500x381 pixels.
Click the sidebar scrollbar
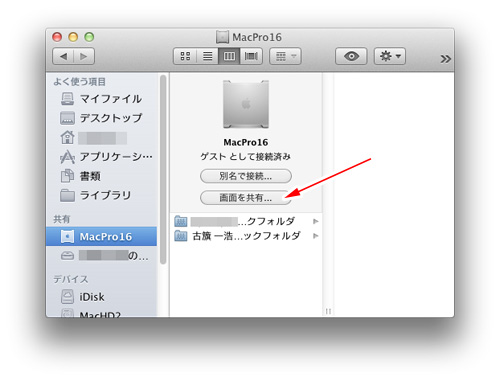coord(163,169)
